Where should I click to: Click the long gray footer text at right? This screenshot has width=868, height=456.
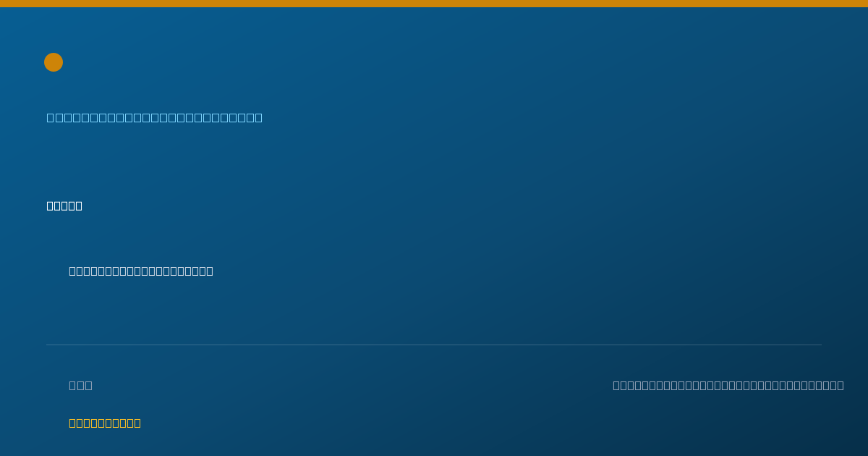pyautogui.click(x=728, y=385)
